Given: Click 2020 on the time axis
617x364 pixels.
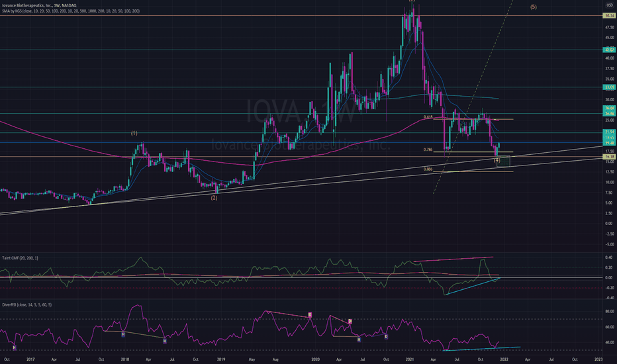Looking at the screenshot, I should pos(315,359).
